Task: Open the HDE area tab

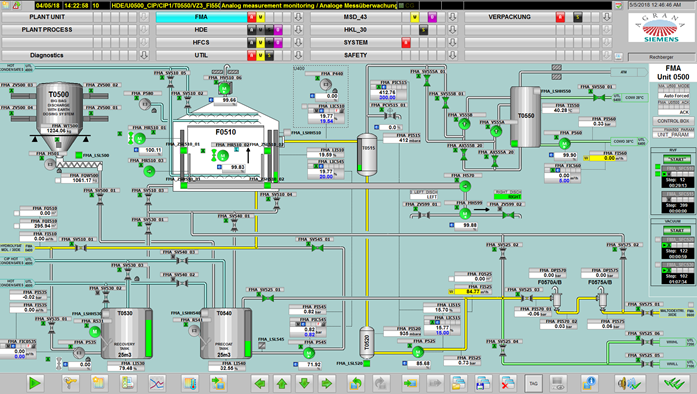Action: point(201,30)
